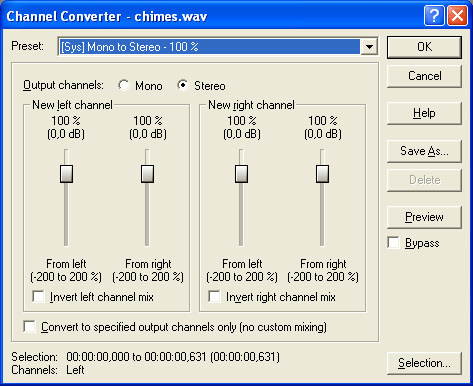Open the Selection... dialog button

(x=424, y=363)
